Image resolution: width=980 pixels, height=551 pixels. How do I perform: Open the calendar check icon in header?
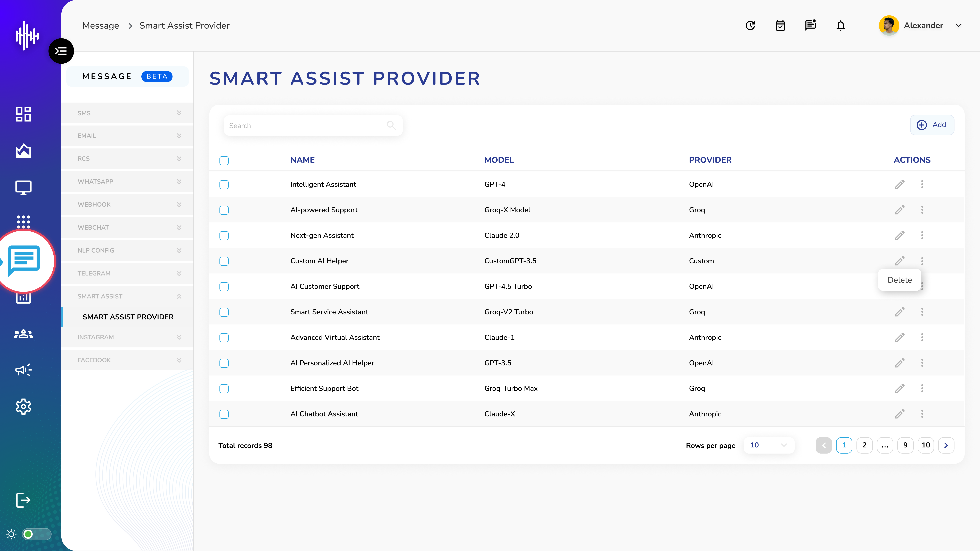point(780,26)
